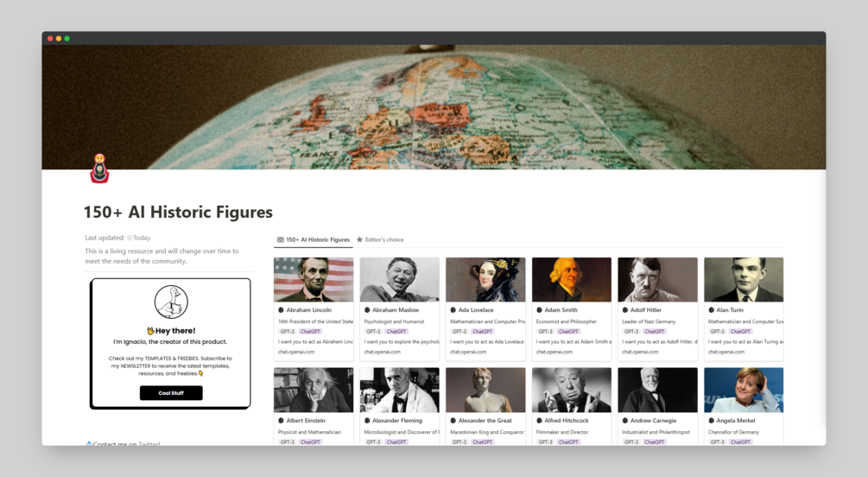Viewport: 868px width, 477px height.
Task: Switch to the Editor's choice tab
Action: coord(380,239)
